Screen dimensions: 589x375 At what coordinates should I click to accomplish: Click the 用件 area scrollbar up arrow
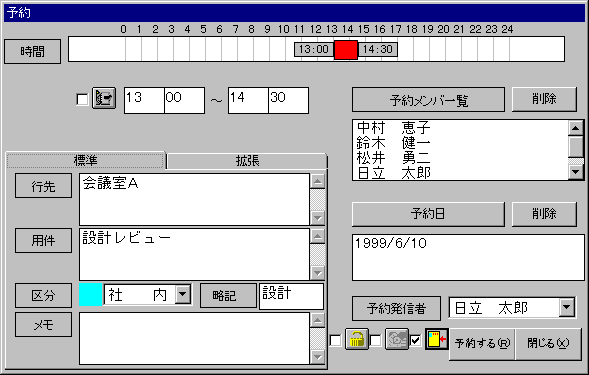pyautogui.click(x=318, y=236)
